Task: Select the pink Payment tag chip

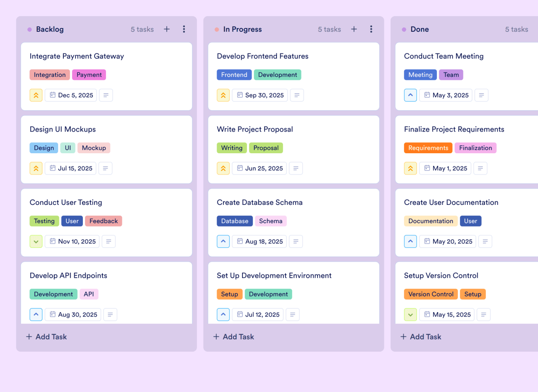Action: pos(89,75)
